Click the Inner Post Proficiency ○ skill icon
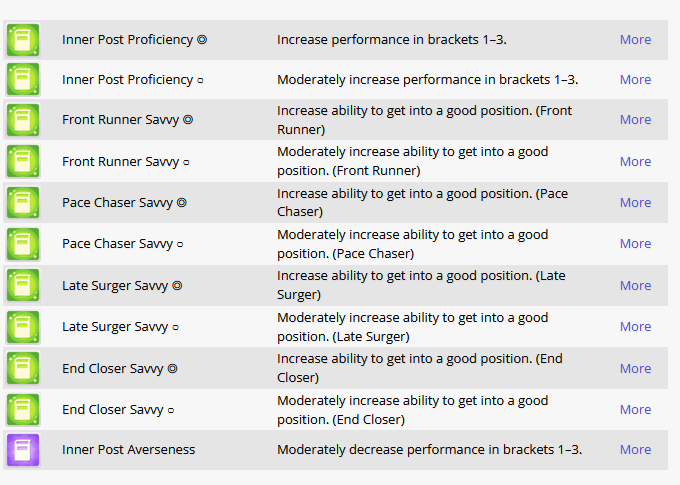680x485 pixels. click(x=23, y=80)
